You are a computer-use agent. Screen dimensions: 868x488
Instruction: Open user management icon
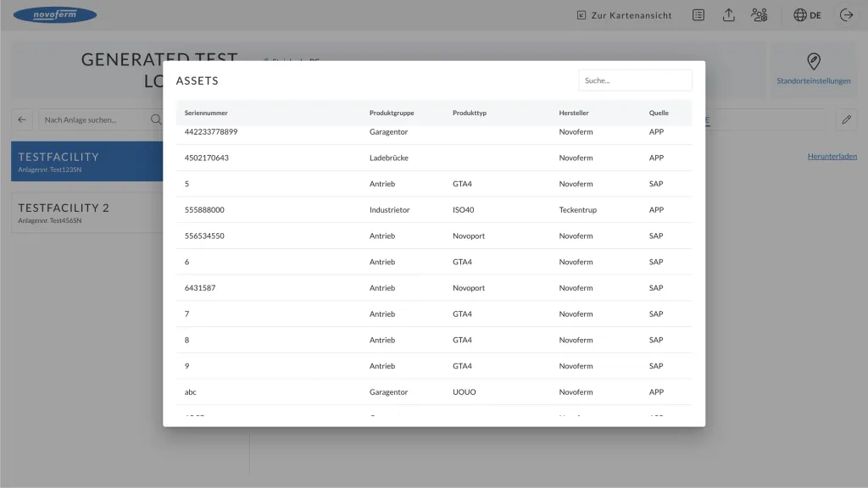(759, 15)
